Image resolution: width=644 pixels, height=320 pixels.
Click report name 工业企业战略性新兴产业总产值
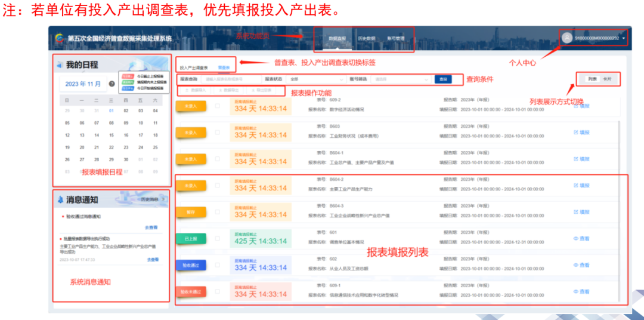click(360, 216)
